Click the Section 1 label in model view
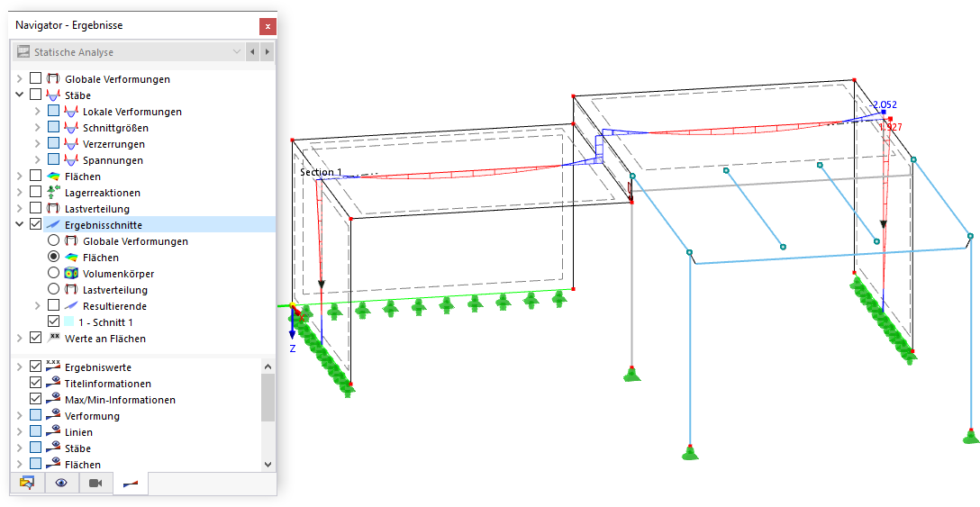Viewport: 980px width, 507px height. pos(321,172)
